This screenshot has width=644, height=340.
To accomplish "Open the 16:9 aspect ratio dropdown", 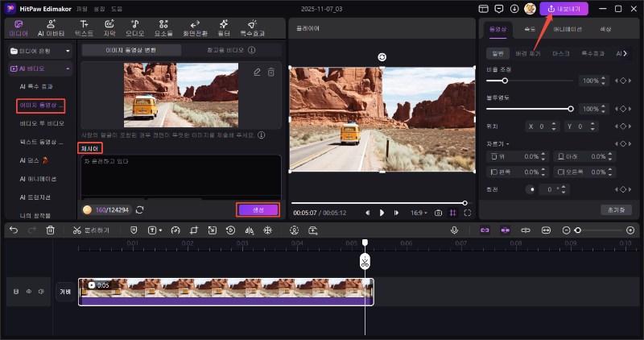I will click(419, 213).
